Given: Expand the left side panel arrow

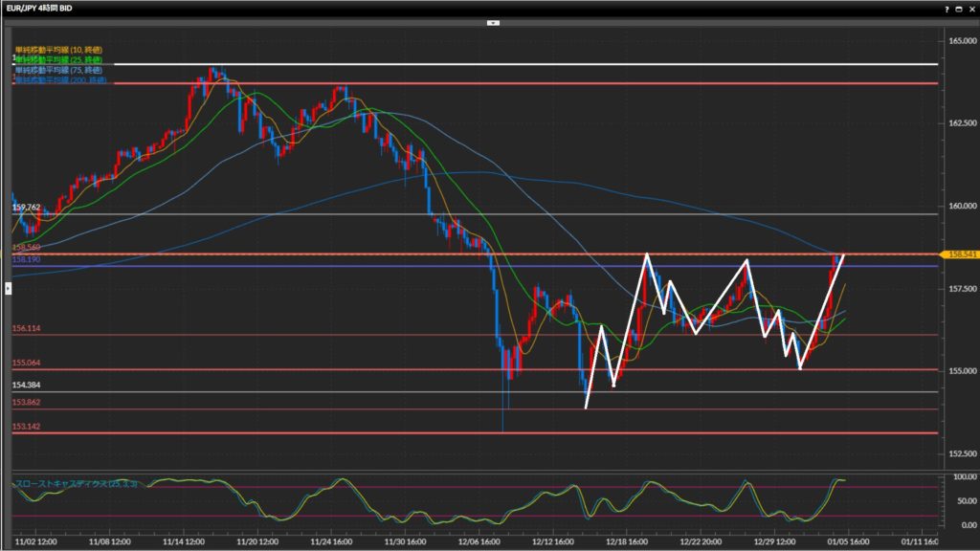Looking at the screenshot, I should coord(8,285).
